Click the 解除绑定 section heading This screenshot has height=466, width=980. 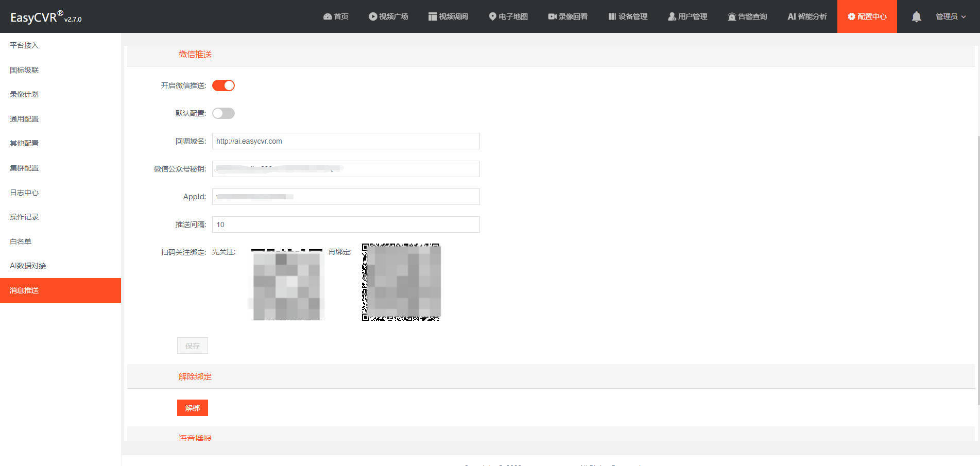pyautogui.click(x=195, y=377)
